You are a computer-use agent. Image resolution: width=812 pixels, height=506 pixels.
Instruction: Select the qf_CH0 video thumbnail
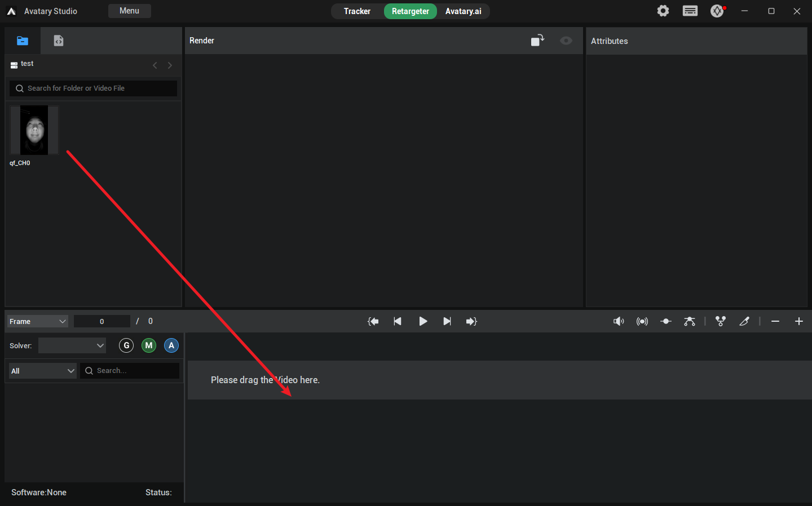coord(34,130)
